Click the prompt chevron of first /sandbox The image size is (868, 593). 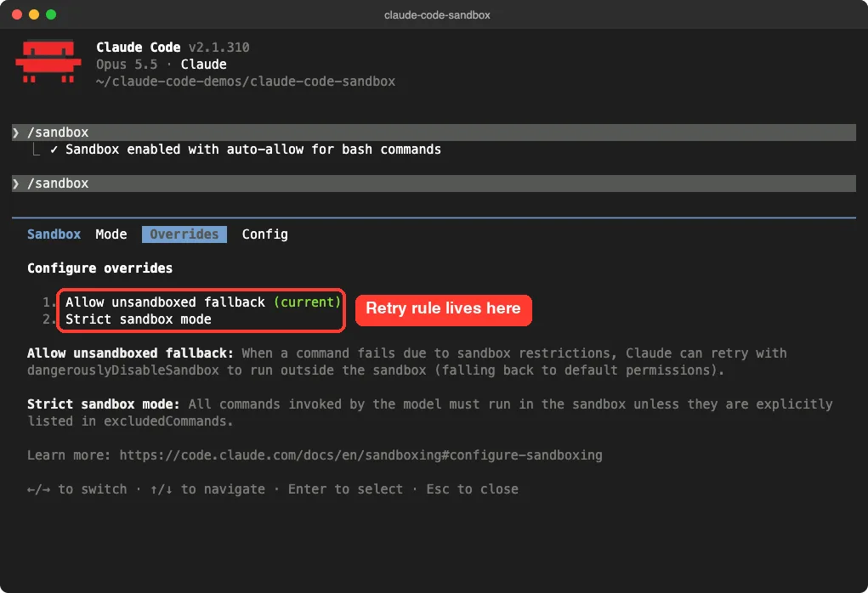(x=16, y=133)
